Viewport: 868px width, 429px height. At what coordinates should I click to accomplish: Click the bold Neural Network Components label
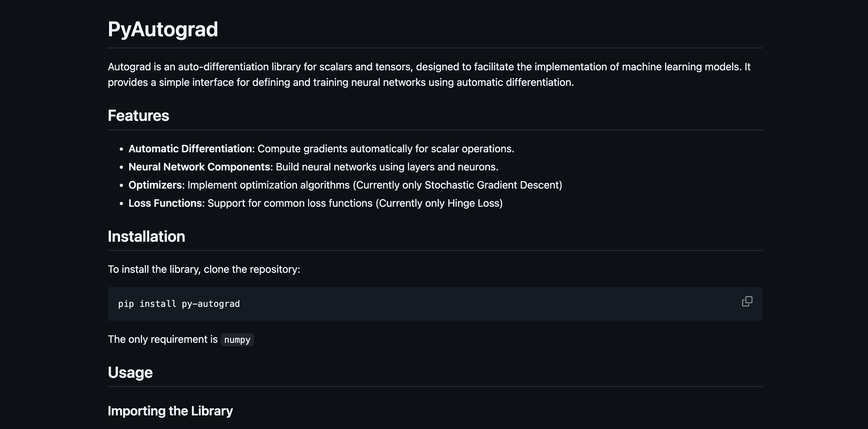199,167
